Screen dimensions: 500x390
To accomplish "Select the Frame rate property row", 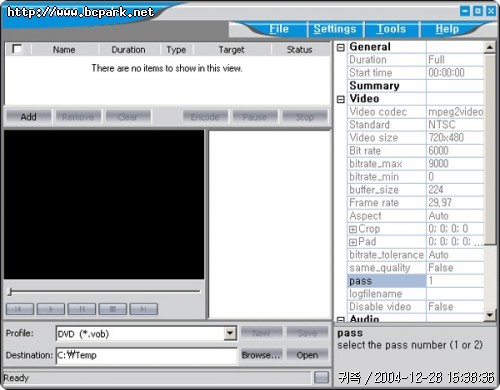I will tap(416, 203).
